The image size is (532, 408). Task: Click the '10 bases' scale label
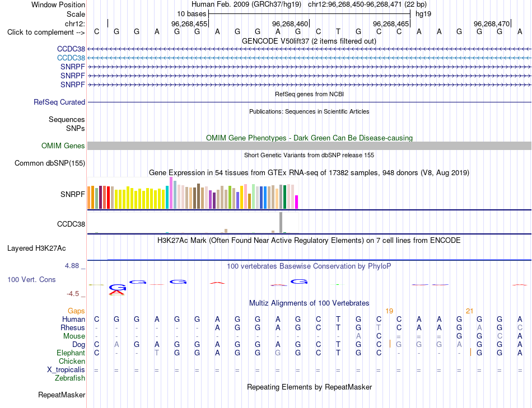point(192,14)
